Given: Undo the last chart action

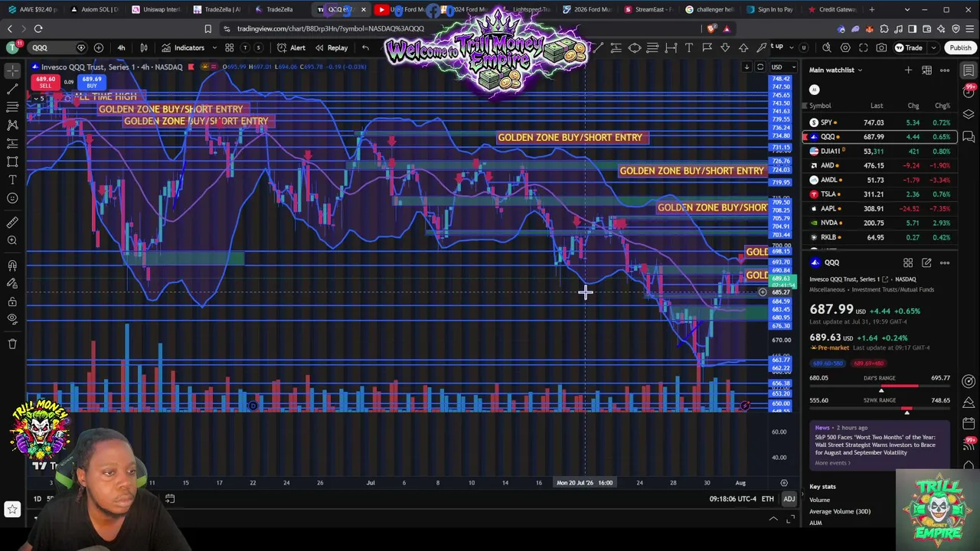Looking at the screenshot, I should point(365,47).
